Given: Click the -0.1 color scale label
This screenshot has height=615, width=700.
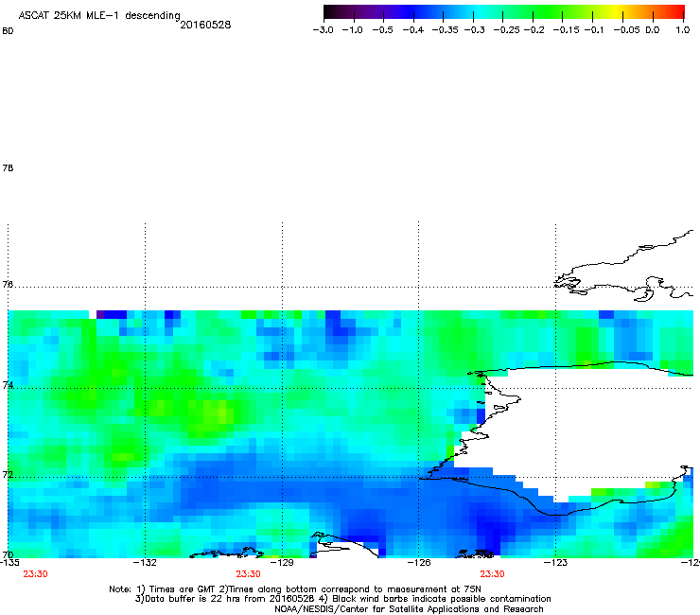Looking at the screenshot, I should pyautogui.click(x=594, y=30).
